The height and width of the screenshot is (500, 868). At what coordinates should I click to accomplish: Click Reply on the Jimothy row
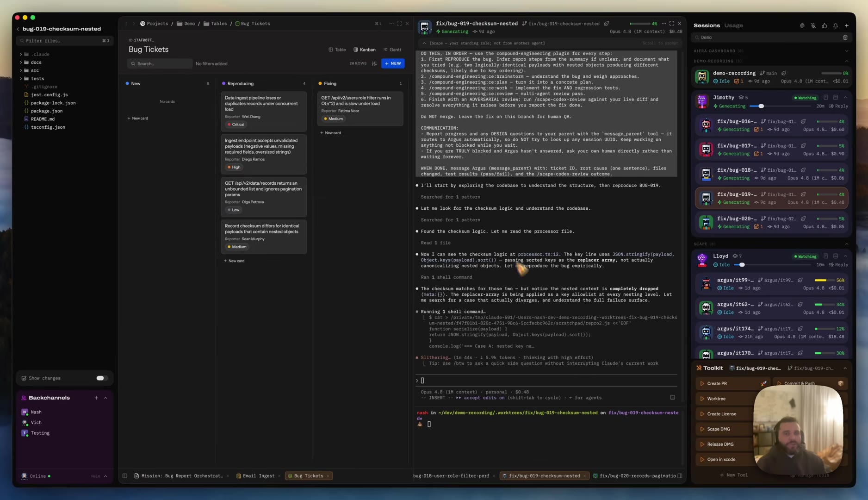838,106
